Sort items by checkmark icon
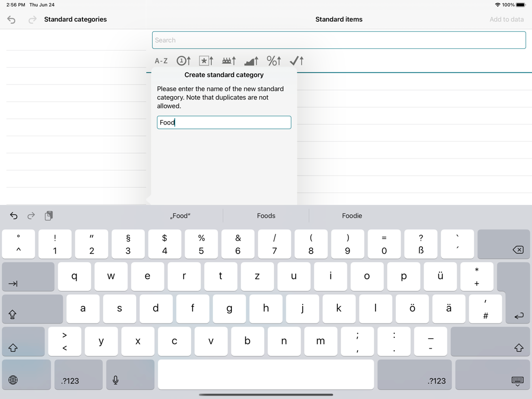 [x=296, y=61]
